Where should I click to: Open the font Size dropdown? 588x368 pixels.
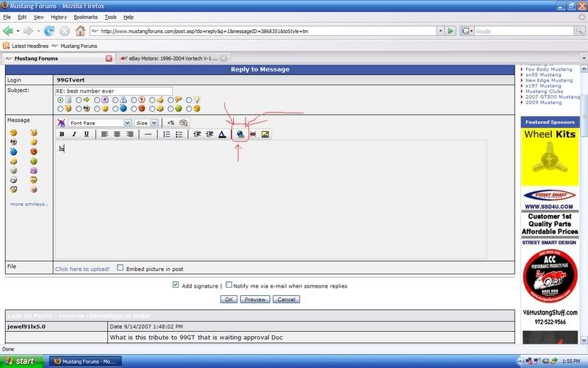pos(154,123)
